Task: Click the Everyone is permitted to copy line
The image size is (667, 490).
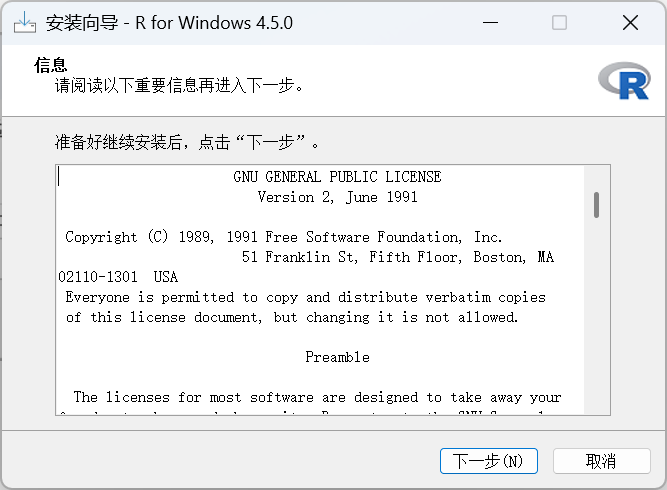Action: (305, 297)
